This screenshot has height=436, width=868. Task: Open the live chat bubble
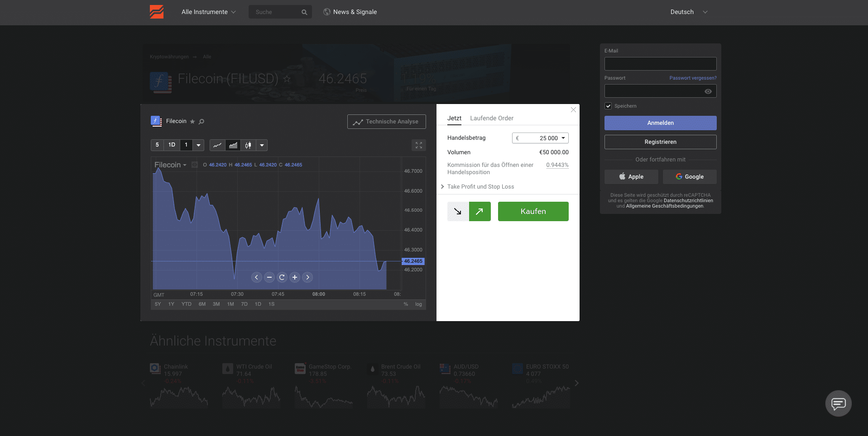pos(839,403)
